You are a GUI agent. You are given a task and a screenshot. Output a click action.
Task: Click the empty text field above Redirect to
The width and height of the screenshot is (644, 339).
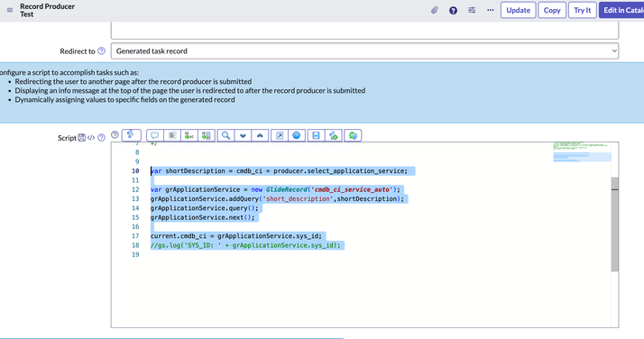tap(364, 31)
